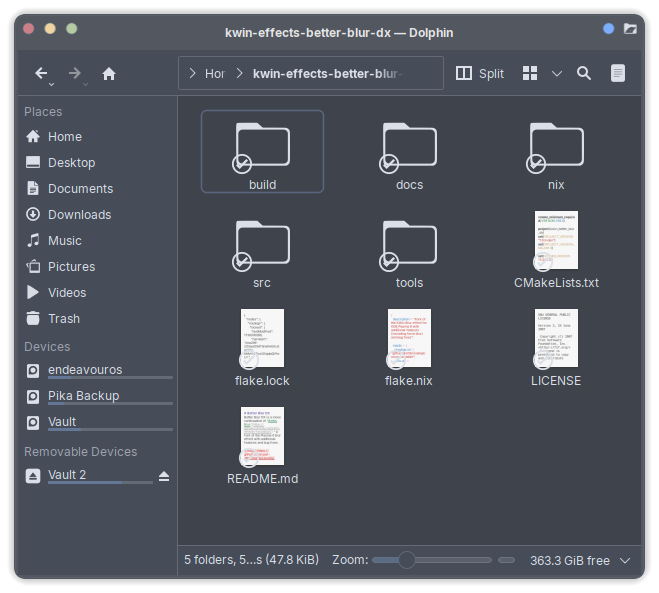The image size is (659, 593).
Task: Select CMakeLists.txt file thumbnail
Action: pos(556,240)
